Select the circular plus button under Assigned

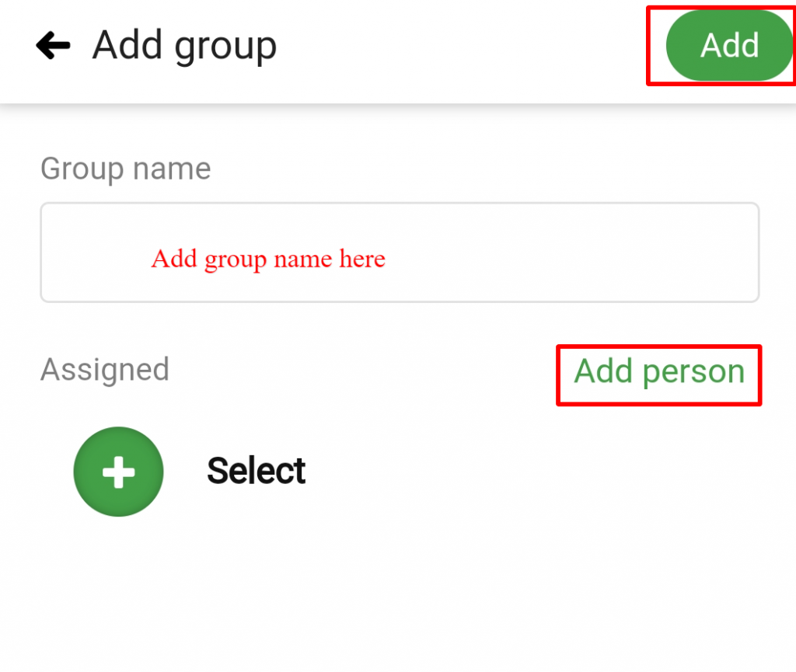point(118,471)
